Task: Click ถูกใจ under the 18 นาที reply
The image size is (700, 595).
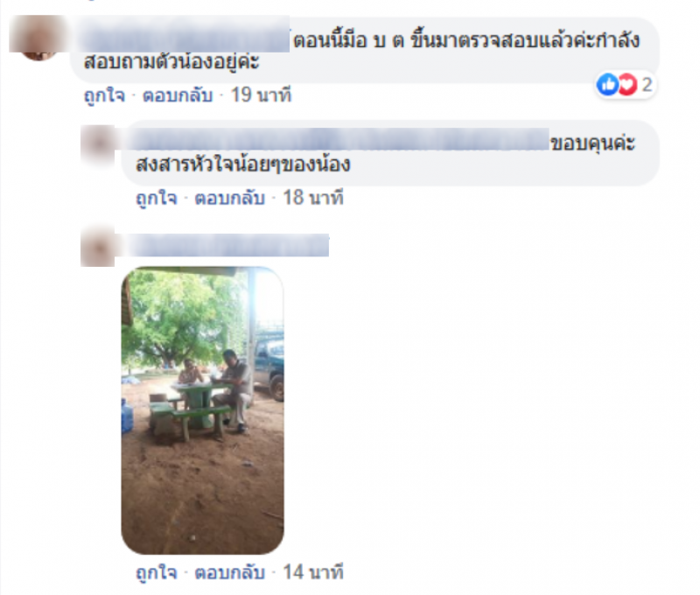Action: (157, 198)
